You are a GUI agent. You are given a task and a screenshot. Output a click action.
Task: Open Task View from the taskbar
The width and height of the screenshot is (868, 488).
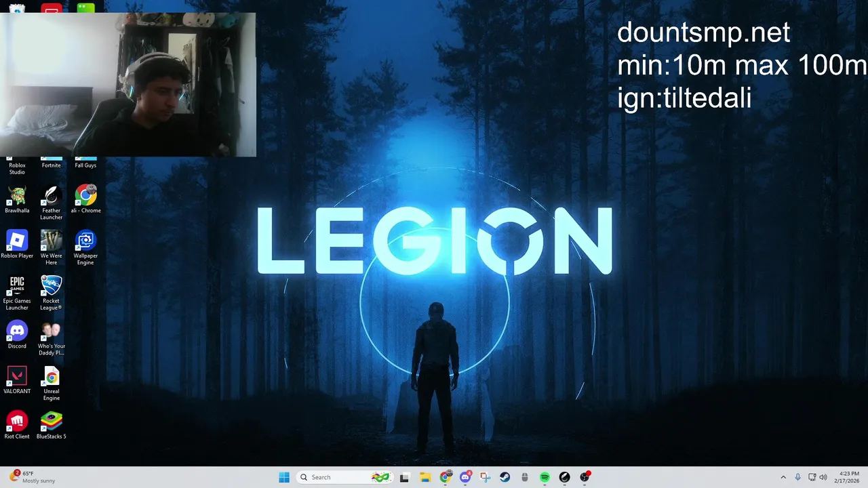coord(405,477)
